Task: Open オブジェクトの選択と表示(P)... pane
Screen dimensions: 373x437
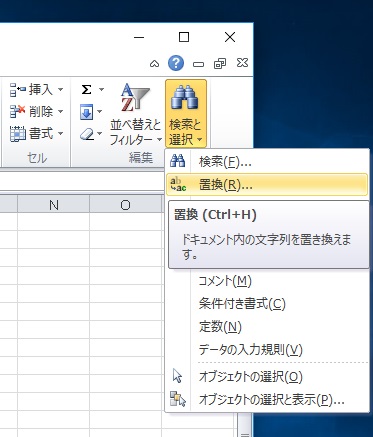Action: [267, 399]
